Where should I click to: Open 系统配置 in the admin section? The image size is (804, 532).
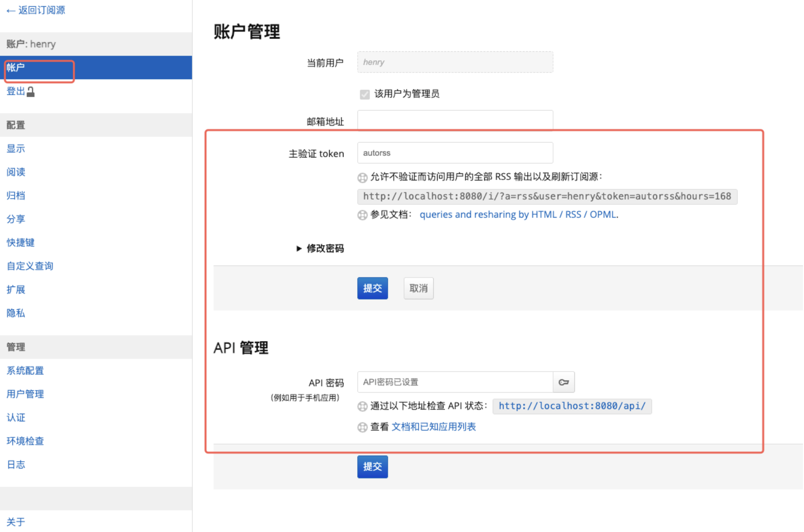pyautogui.click(x=25, y=370)
